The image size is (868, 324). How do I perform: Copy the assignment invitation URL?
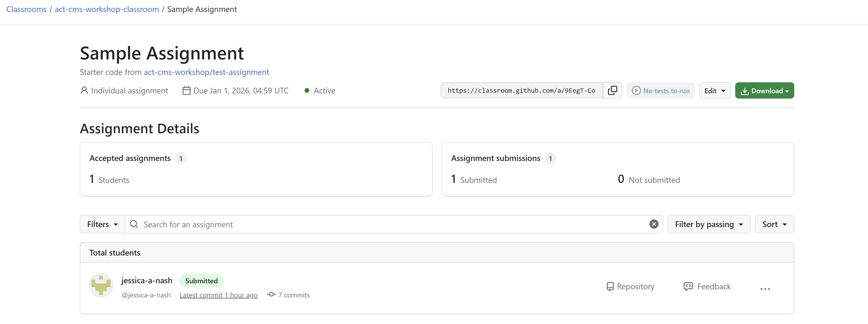pyautogui.click(x=612, y=90)
